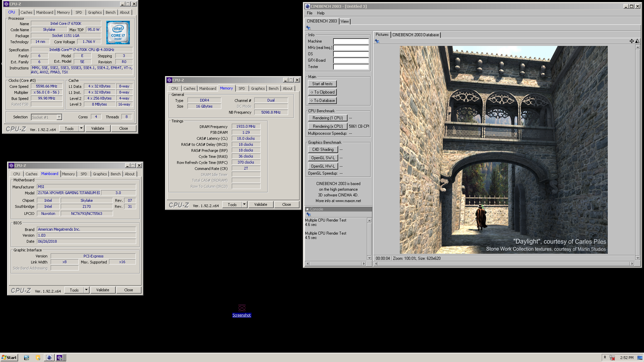Viewport: 644px width, 362px height.
Task: Click the console scrollbar down arrow
Action: point(369,258)
